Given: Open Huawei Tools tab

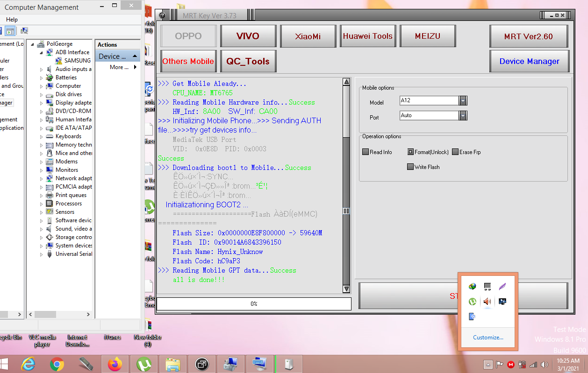Looking at the screenshot, I should click(x=368, y=36).
